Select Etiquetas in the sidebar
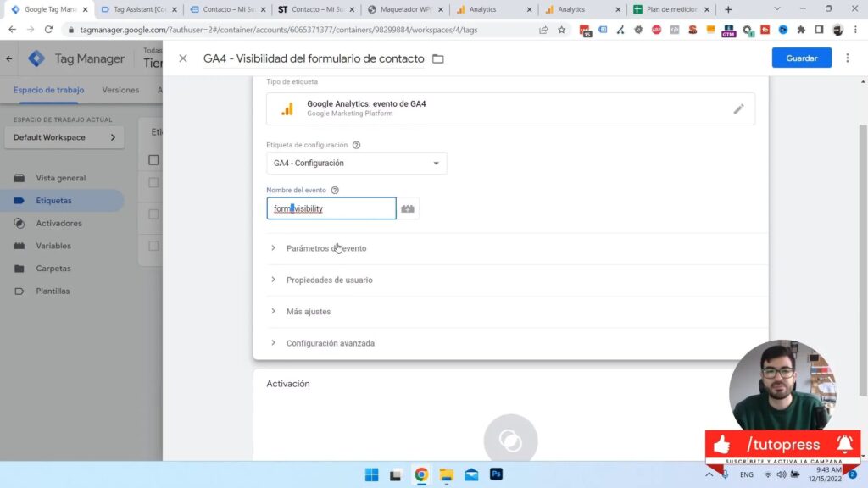The image size is (868, 488). (62, 200)
